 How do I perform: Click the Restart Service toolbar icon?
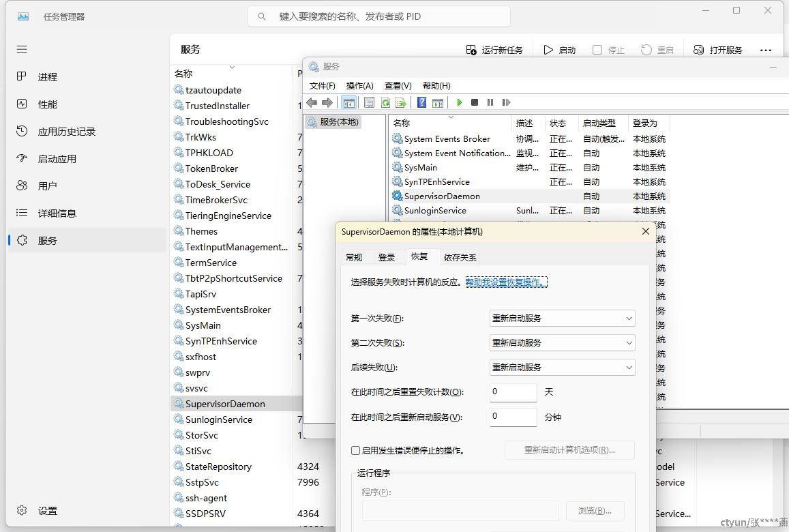(x=506, y=103)
